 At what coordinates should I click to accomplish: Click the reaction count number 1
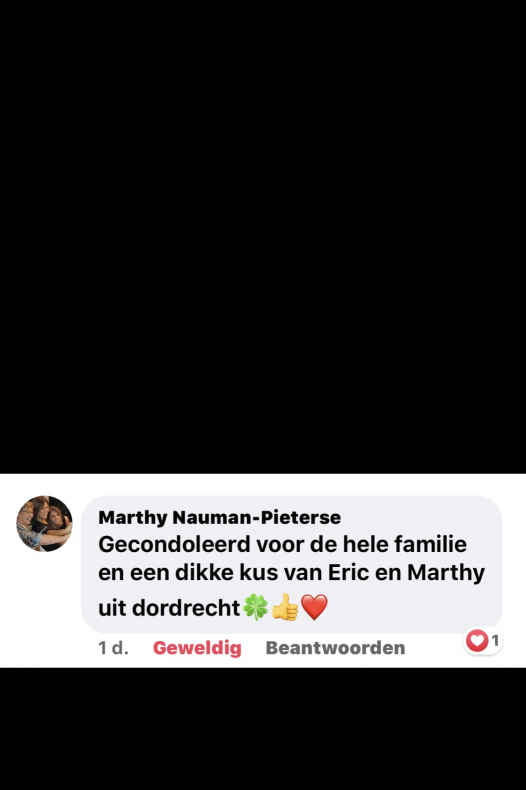coord(495,640)
